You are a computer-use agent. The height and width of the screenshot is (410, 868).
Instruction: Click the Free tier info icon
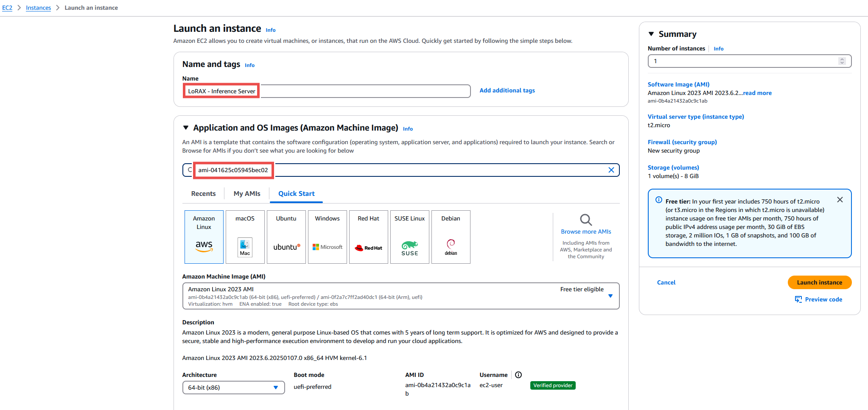(659, 200)
